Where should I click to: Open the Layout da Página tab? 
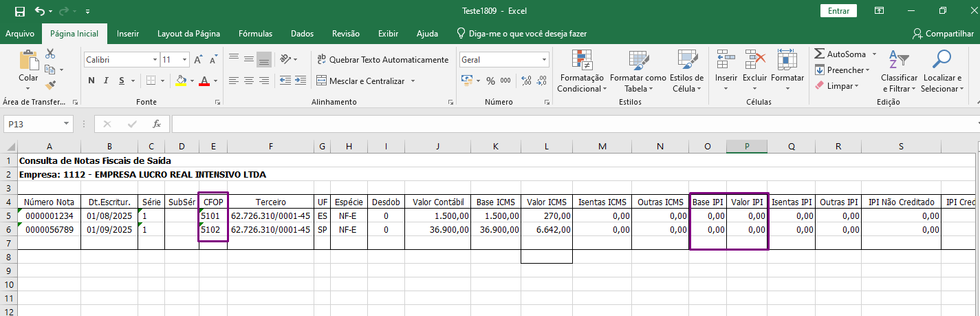[x=188, y=33]
